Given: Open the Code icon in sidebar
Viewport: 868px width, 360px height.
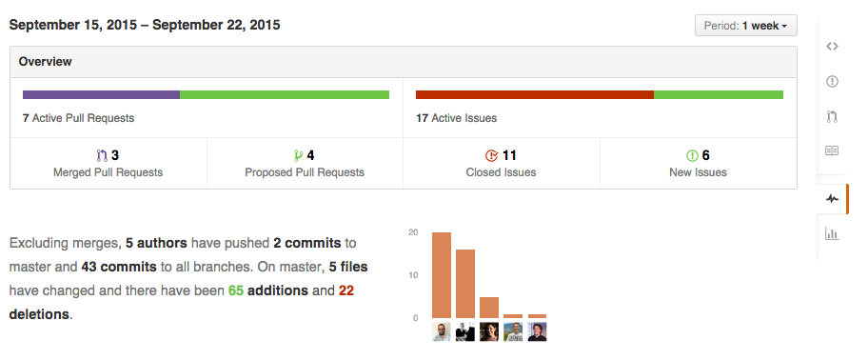Looking at the screenshot, I should (832, 47).
